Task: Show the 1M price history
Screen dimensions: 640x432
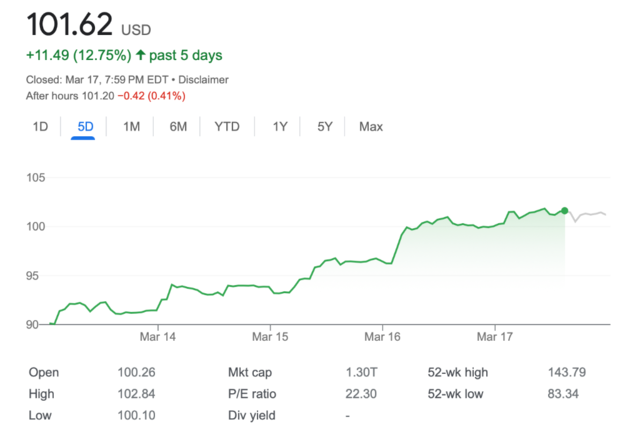Action: point(131,127)
